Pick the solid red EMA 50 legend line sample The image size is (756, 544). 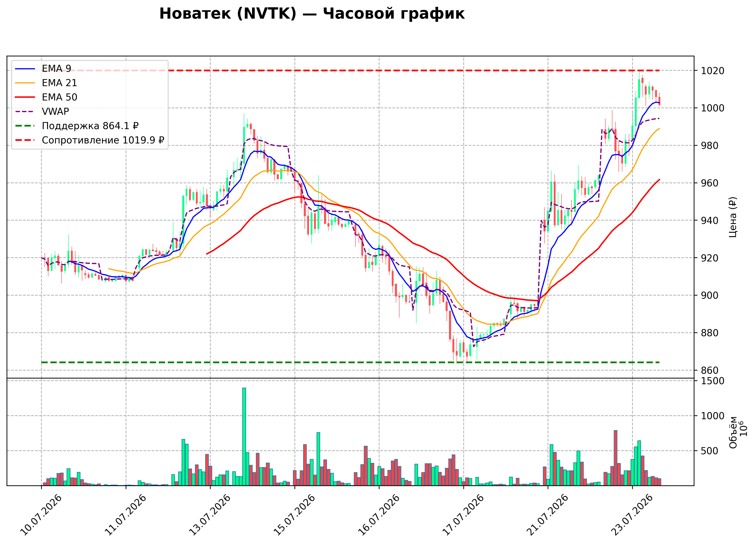pos(25,97)
